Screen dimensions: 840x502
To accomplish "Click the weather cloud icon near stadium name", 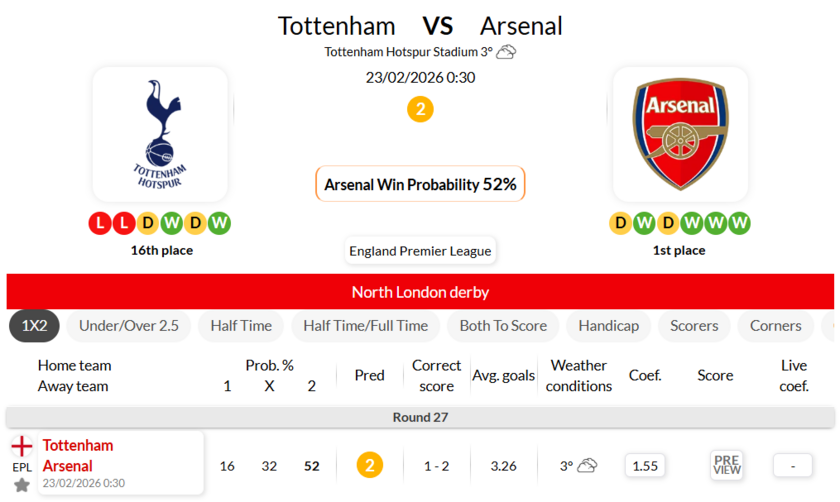I will 506,52.
